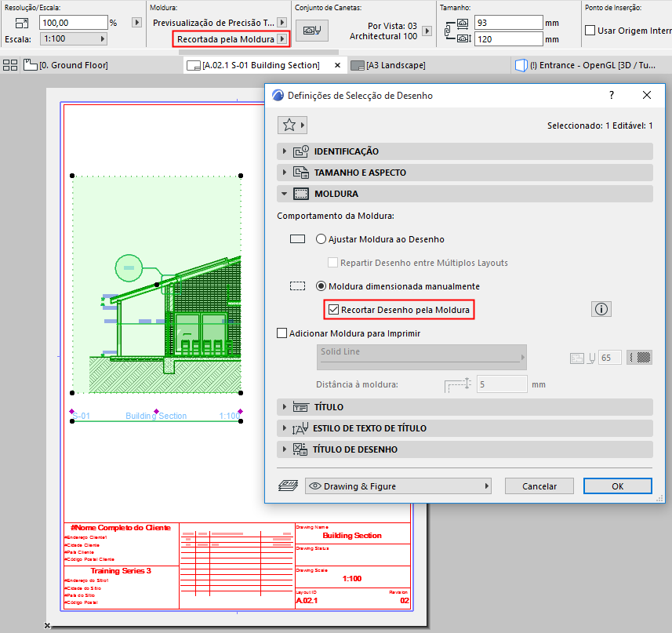Open favorites star button in dialog
The height and width of the screenshot is (633, 672).
[x=292, y=126]
